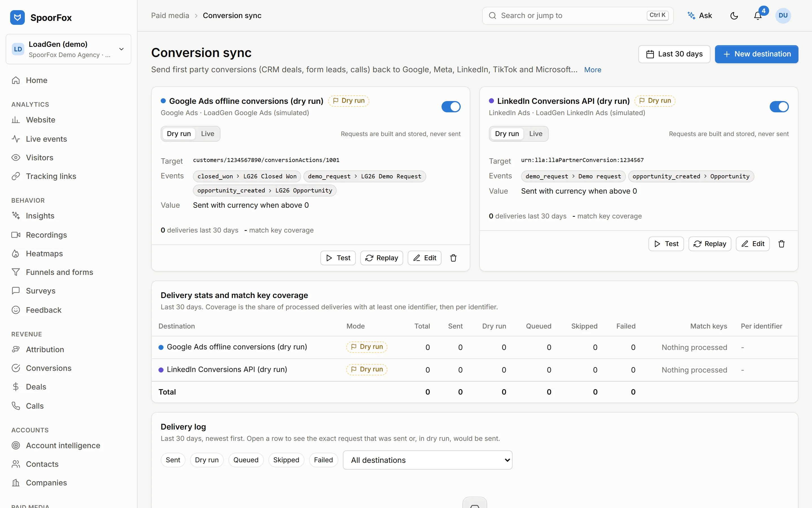812x508 pixels.
Task: Go to Funnels and forms
Action: (69, 272)
